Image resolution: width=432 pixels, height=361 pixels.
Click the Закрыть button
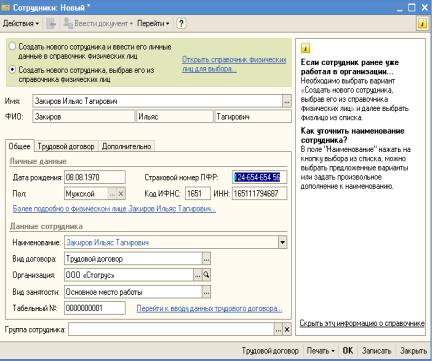(413, 351)
